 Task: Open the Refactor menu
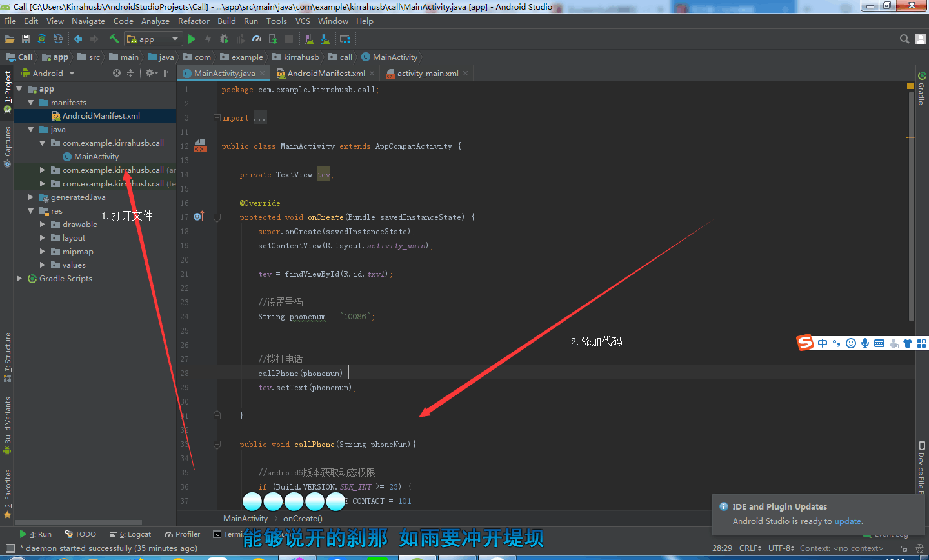pos(194,21)
